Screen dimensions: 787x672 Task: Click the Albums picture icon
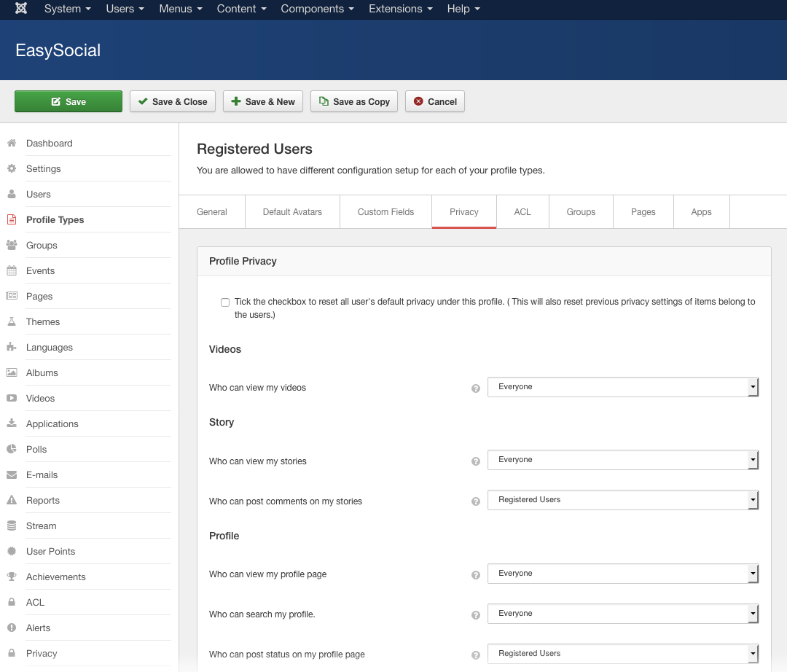pos(12,372)
